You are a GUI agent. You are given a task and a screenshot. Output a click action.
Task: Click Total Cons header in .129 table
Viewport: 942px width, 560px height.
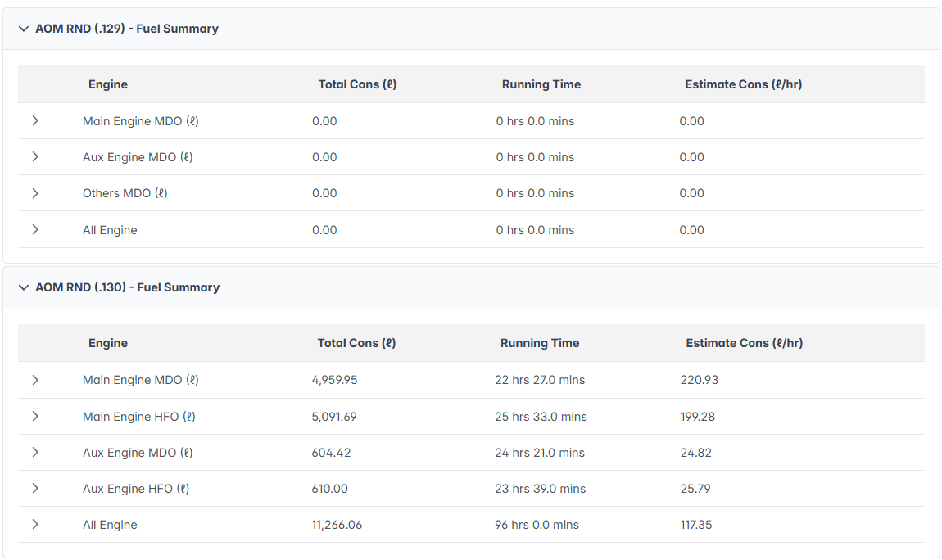pyautogui.click(x=357, y=84)
